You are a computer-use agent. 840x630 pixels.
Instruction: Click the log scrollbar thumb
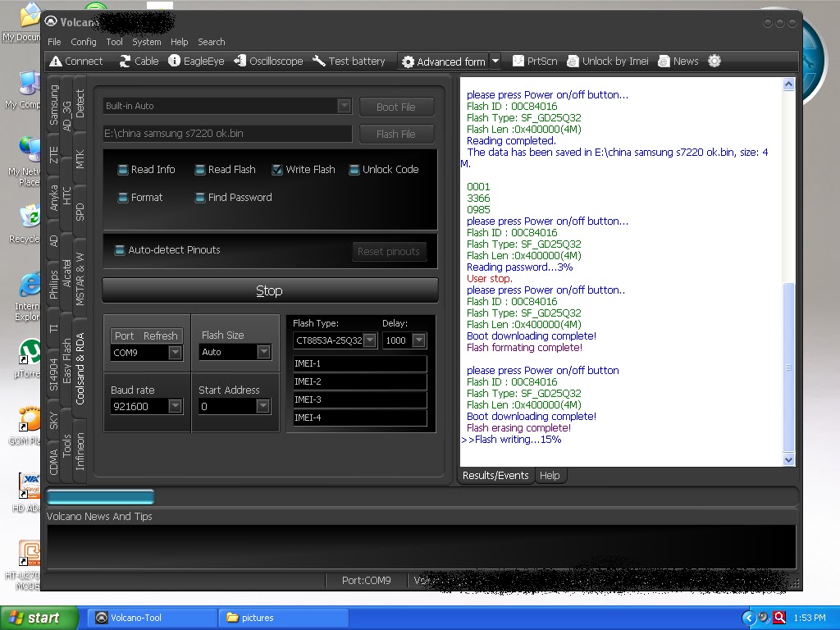point(788,367)
